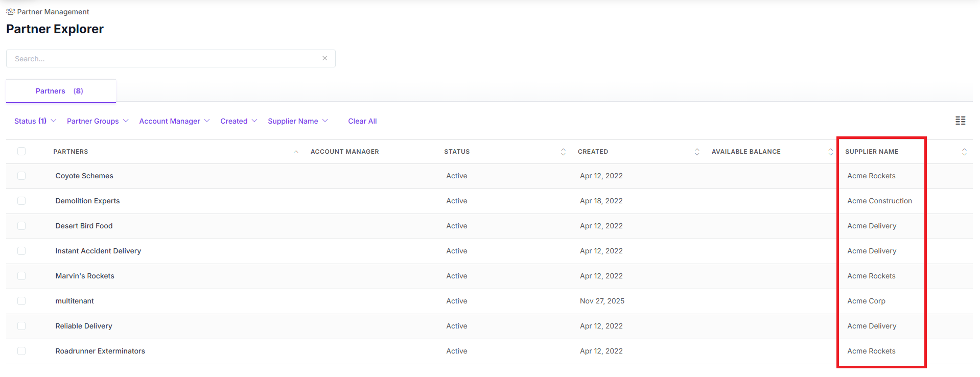Viewport: 980px width, 377px height.
Task: Select the Marvin's Rockets row checkbox
Action: (21, 276)
